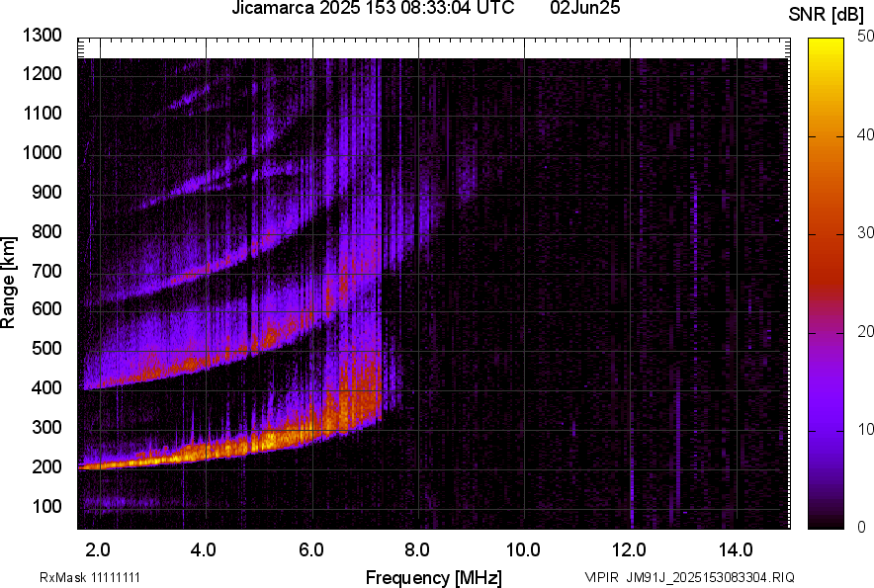Viewport: 874px width, 588px height.
Task: Click the title text "Jicamarca 2025 153 08:33:04 UTC"
Action: pyautogui.click(x=373, y=8)
